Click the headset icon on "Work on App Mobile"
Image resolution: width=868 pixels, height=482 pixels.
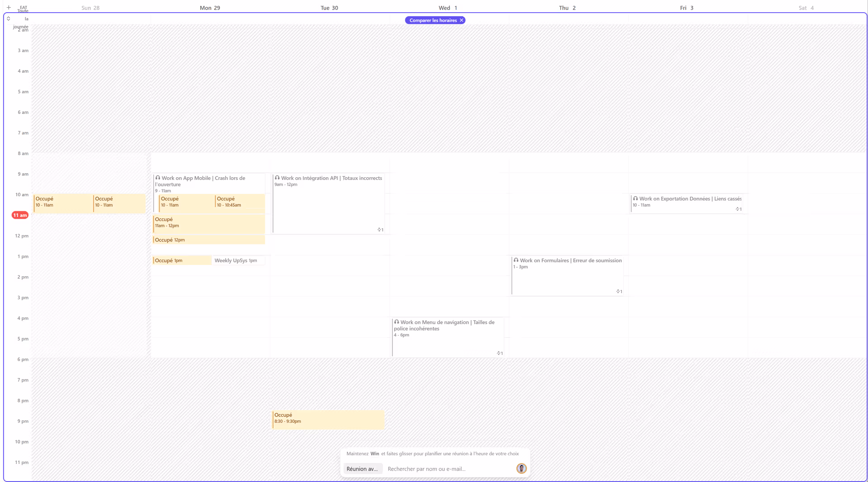(x=159, y=178)
